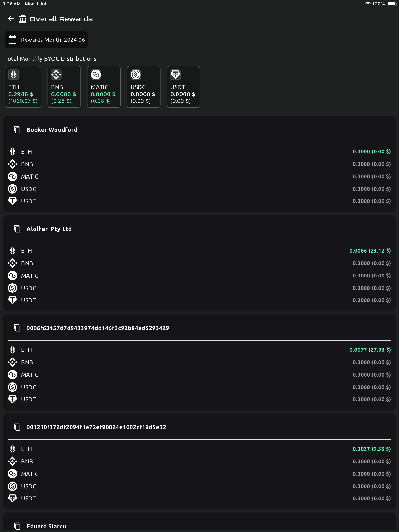Click MATIC icon in the 0006f634 address card

pos(12,375)
